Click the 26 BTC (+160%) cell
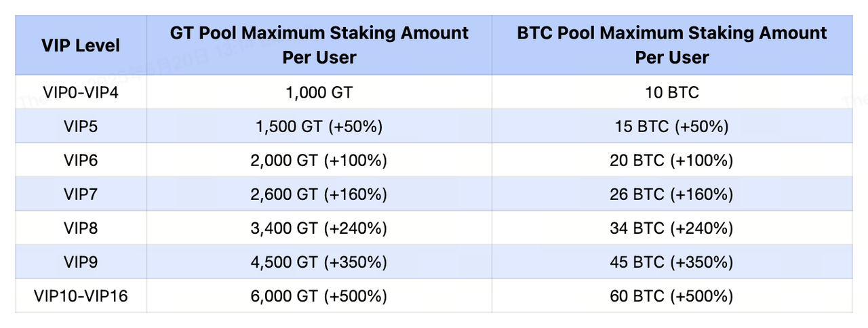This screenshot has height=328, width=868. pos(671,194)
